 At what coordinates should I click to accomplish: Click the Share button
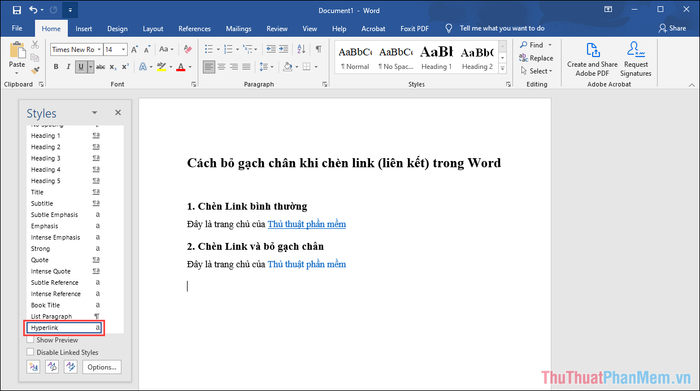click(672, 28)
